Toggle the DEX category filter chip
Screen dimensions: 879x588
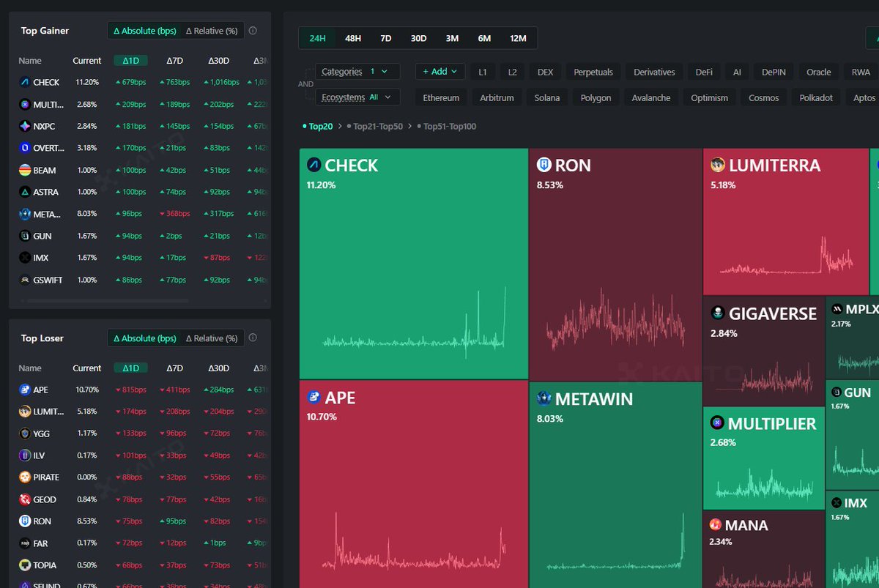(546, 72)
